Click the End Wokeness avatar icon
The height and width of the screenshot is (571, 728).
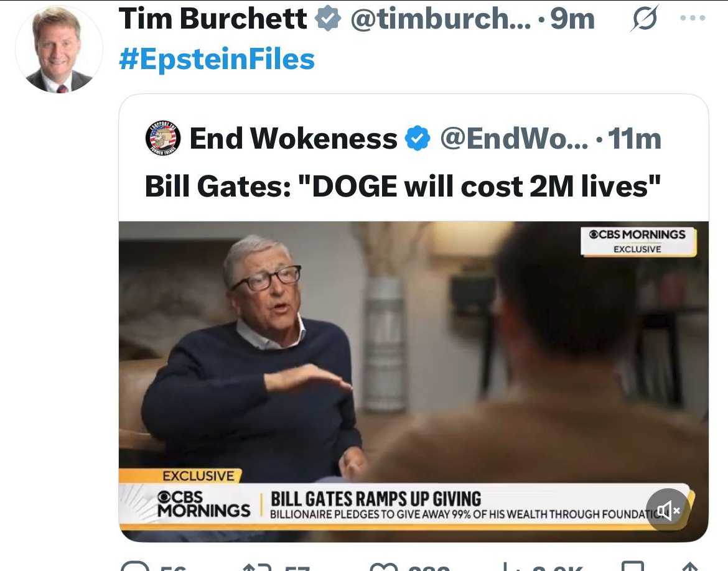tap(163, 138)
